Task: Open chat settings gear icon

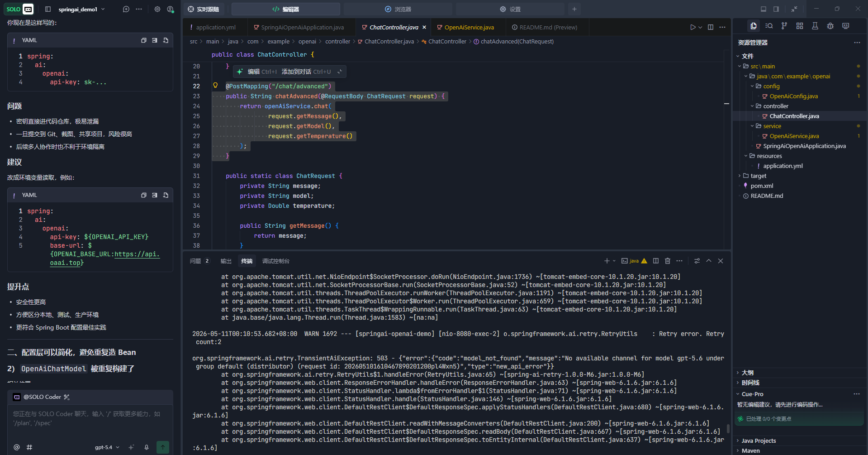Action: (157, 9)
